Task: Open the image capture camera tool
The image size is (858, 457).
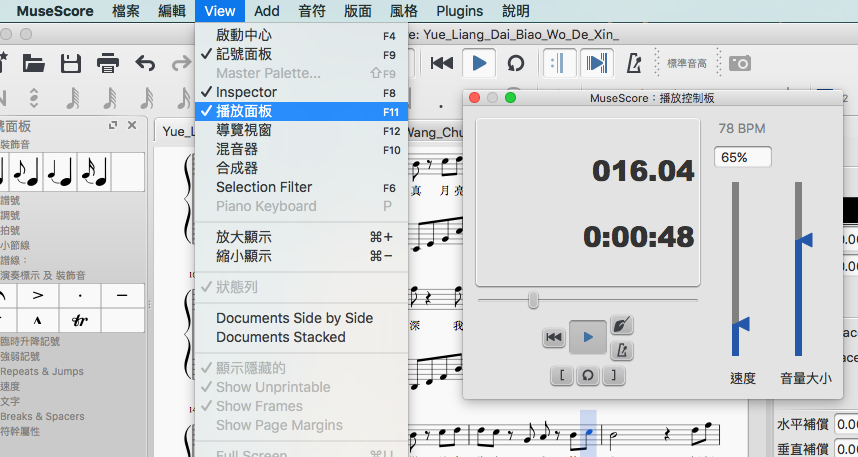Action: point(740,63)
